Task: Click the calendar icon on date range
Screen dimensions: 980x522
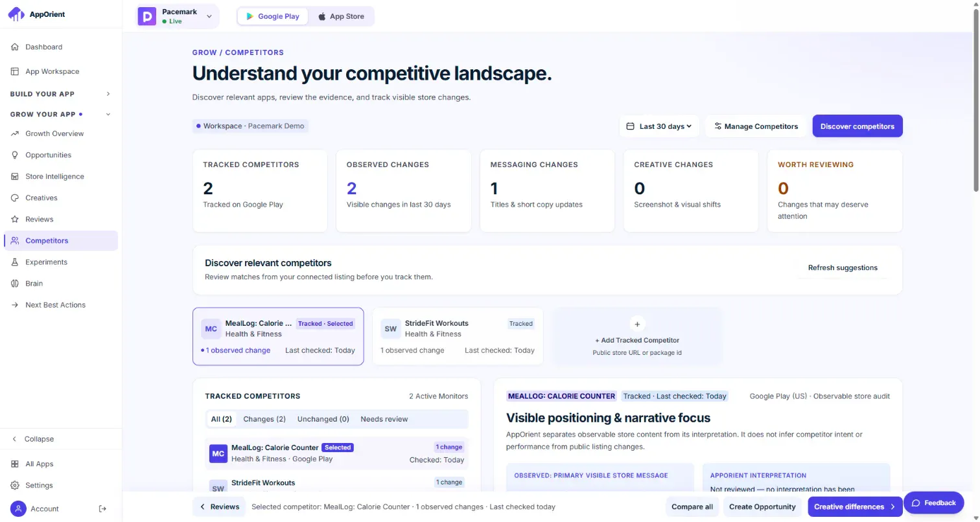Action: coord(631,126)
